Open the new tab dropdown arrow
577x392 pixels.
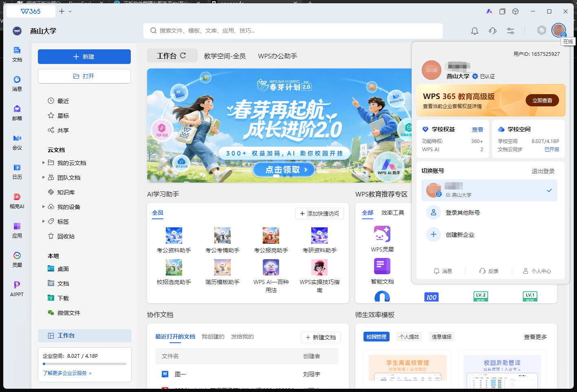click(70, 11)
